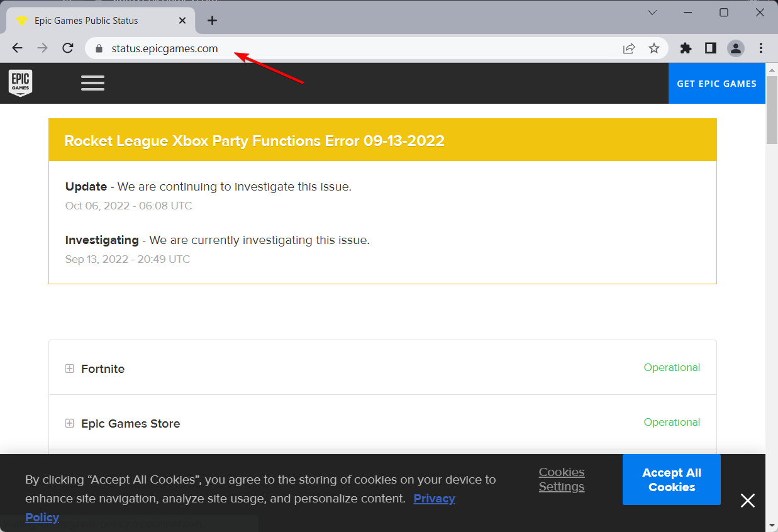Click the Epic Games Store row label
This screenshot has height=532, width=778.
click(x=130, y=424)
